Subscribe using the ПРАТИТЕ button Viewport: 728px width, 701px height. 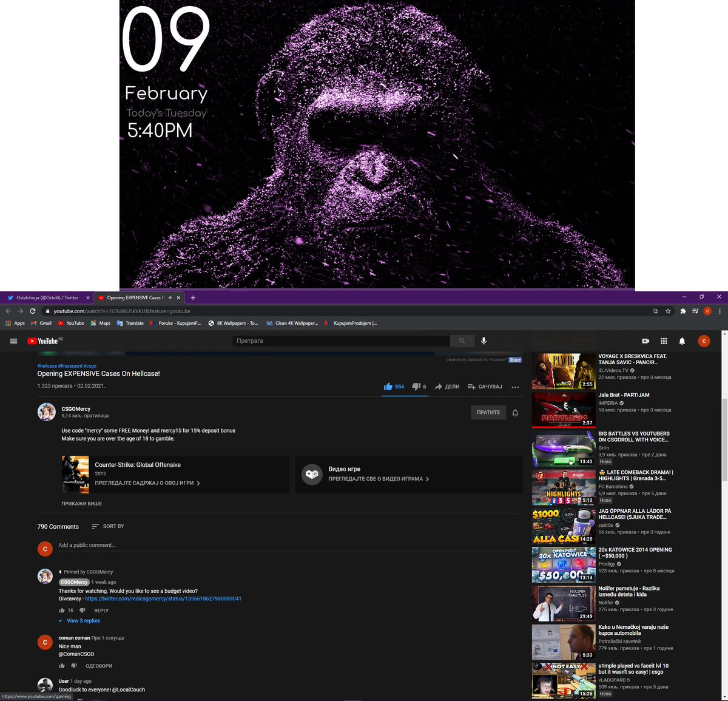pyautogui.click(x=488, y=413)
